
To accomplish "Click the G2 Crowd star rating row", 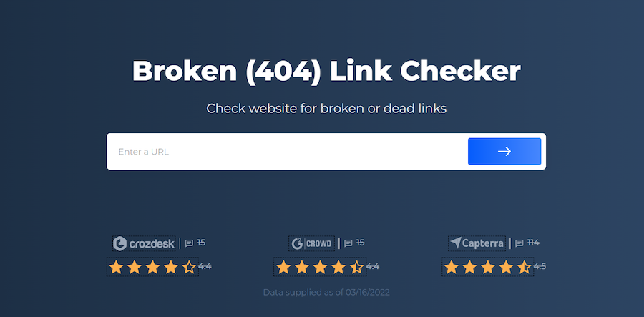I will coord(320,267).
